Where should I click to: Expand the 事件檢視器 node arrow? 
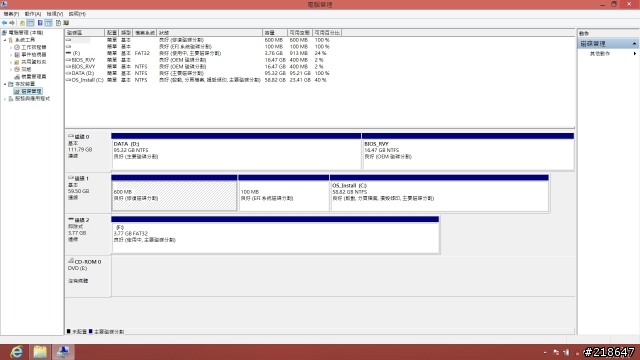pos(11,55)
